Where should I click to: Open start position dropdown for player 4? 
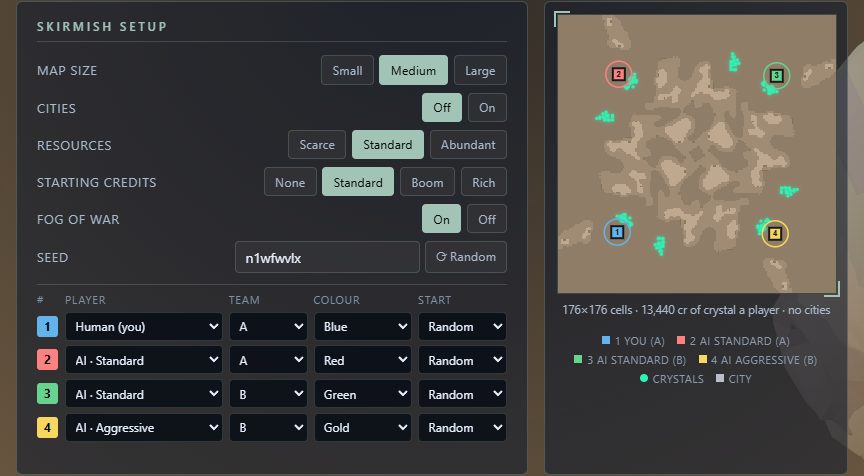click(462, 428)
